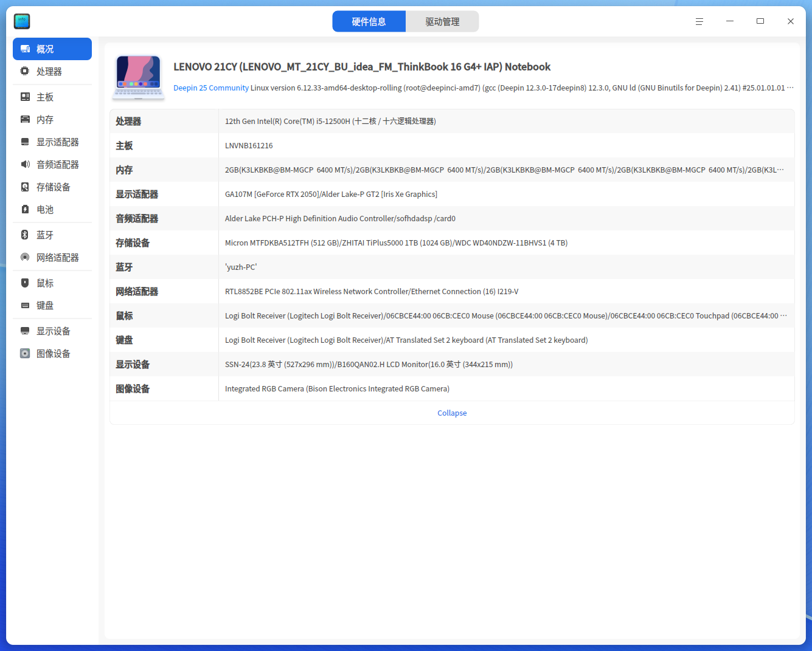The image size is (812, 651).
Task: Click the laptop illustration next to LENOVO title
Action: pyautogui.click(x=139, y=77)
